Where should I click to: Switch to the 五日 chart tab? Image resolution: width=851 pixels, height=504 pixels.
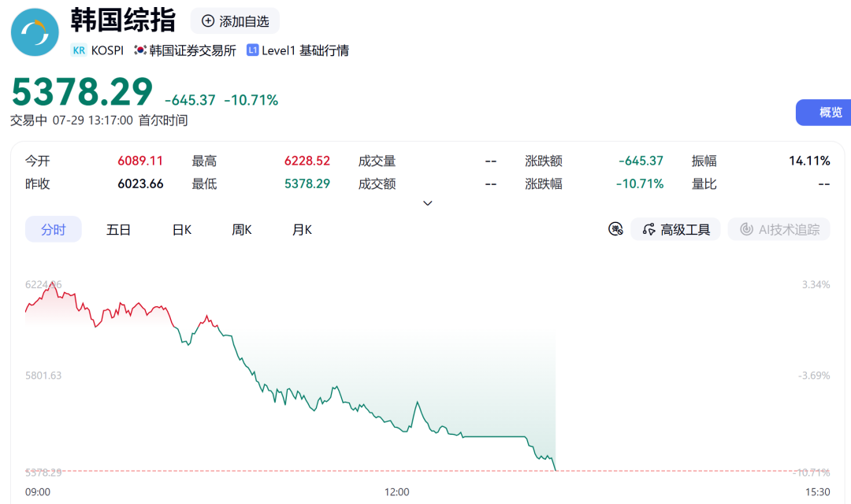click(x=118, y=229)
